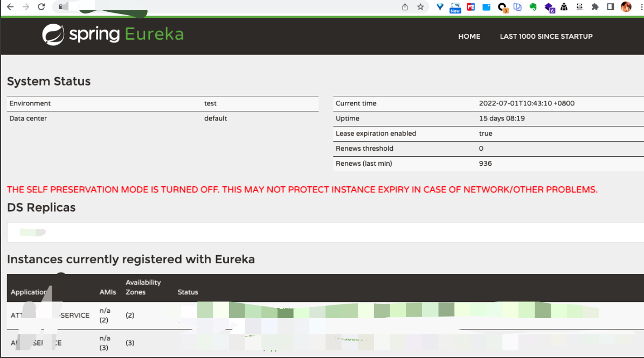Click the 'Current time' label
This screenshot has height=358, width=644.
[356, 103]
